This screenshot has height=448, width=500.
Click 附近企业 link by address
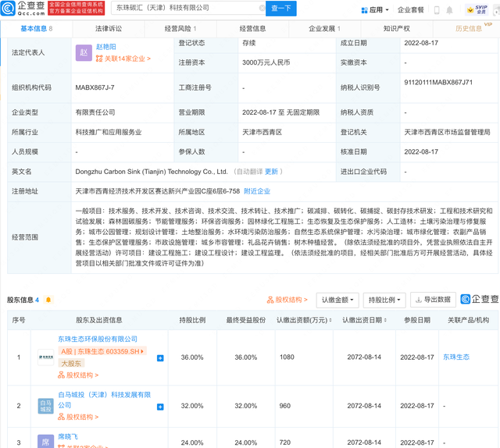pyautogui.click(x=257, y=191)
